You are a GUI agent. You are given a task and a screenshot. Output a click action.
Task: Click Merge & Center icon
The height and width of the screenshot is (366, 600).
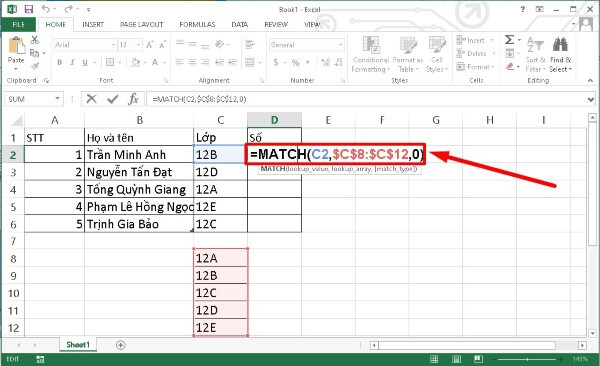click(x=250, y=62)
